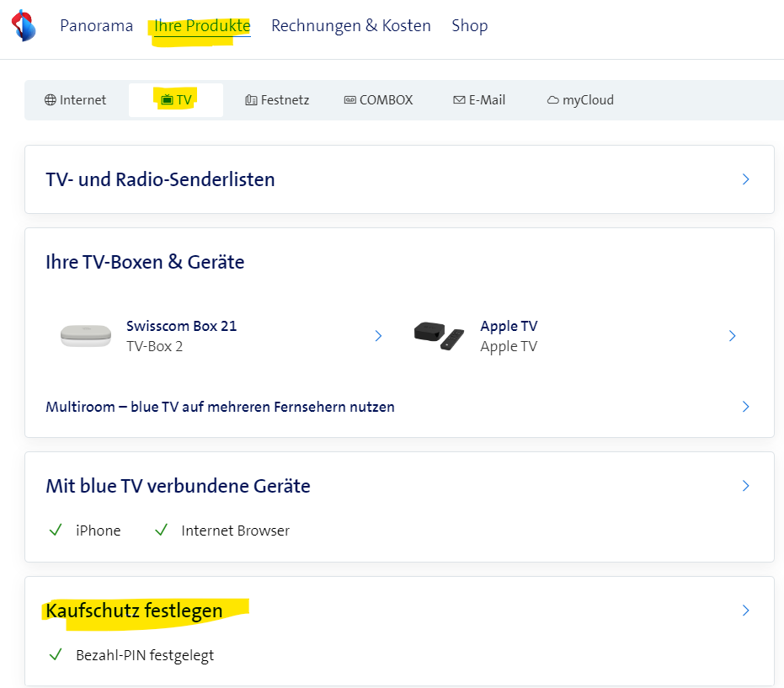Image resolution: width=784 pixels, height=688 pixels.
Task: Select the TV icon tab
Action: coord(176,100)
